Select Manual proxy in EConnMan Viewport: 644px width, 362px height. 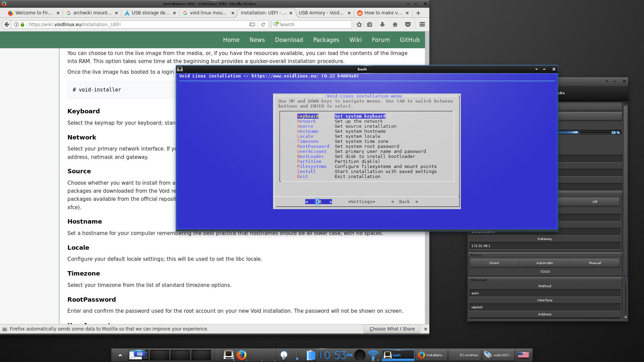coord(595,263)
